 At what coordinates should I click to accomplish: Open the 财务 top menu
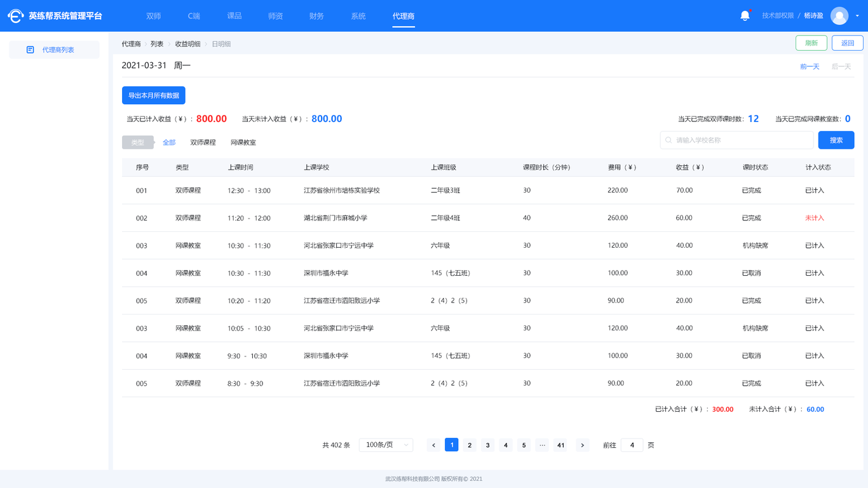pos(316,16)
